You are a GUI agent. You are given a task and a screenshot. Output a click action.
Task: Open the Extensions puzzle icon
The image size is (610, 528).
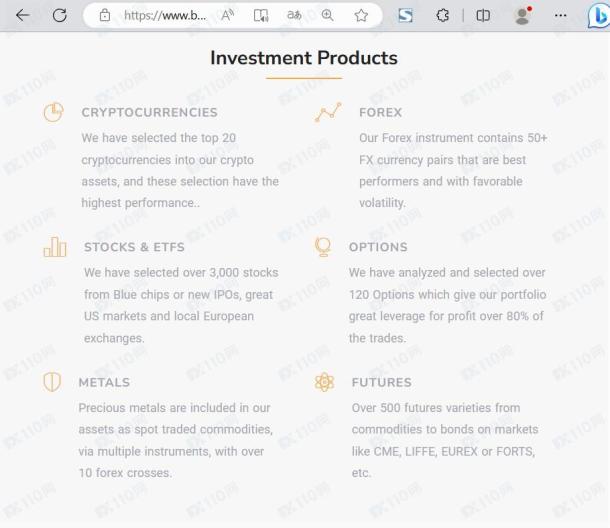(442, 16)
